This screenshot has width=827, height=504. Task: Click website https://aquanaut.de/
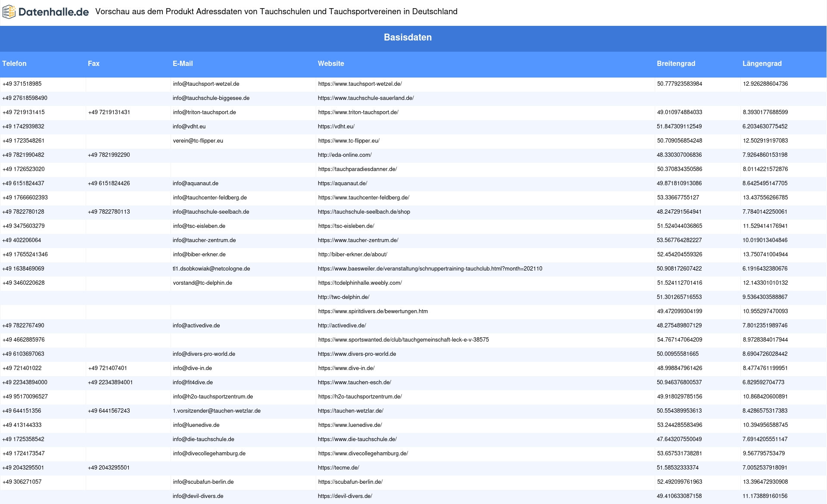(x=342, y=184)
